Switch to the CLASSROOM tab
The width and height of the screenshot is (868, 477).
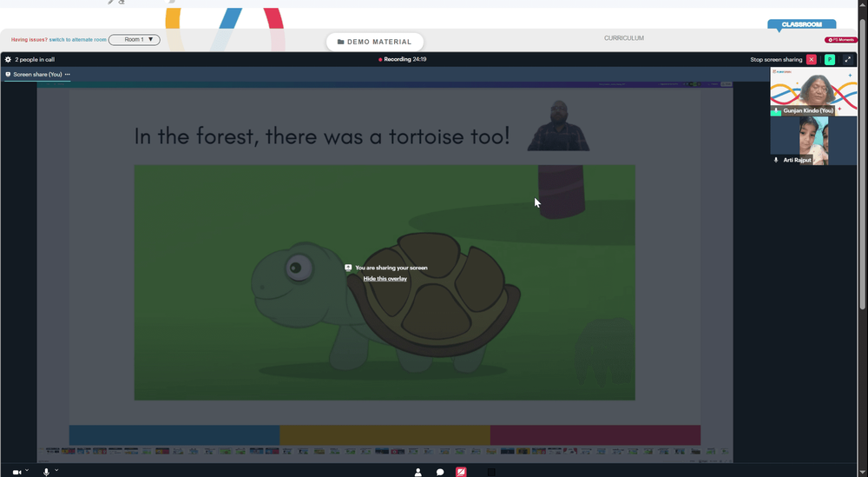click(801, 24)
